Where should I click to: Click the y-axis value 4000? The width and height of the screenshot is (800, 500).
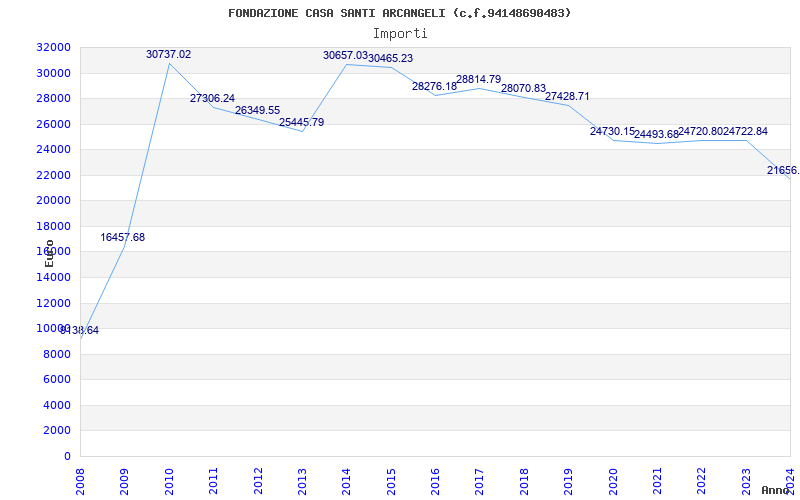[x=57, y=405]
